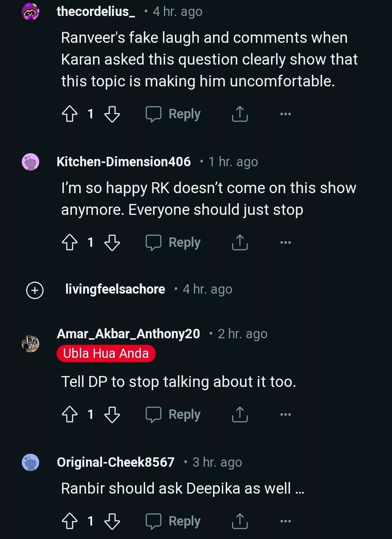Upvote thecordelius_'s comment

click(70, 114)
